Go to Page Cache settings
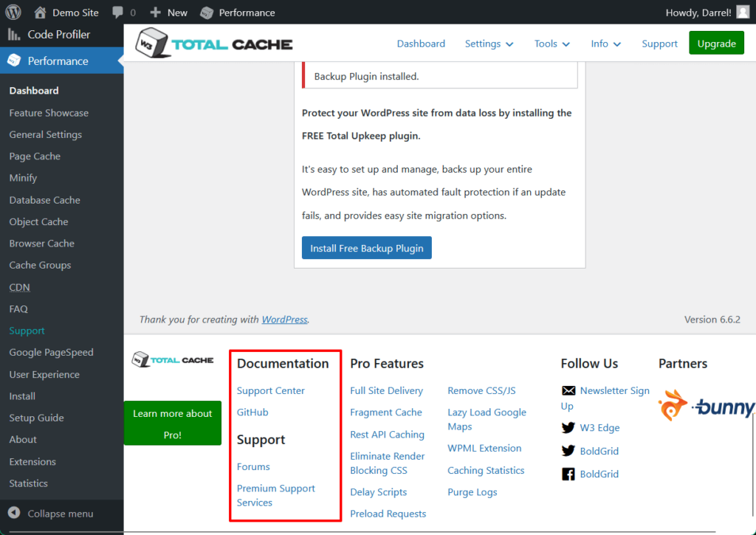Image resolution: width=756 pixels, height=535 pixels. (35, 156)
